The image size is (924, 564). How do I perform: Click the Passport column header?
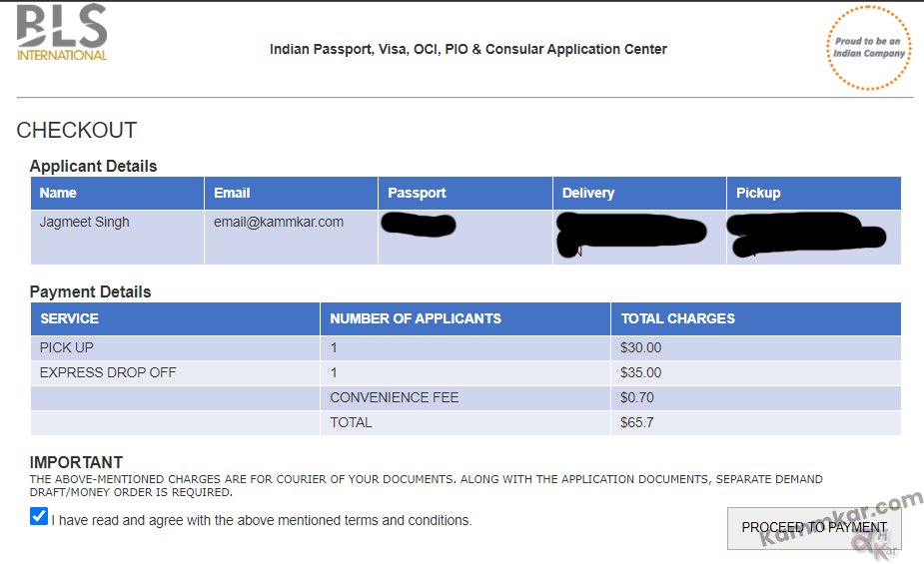[x=465, y=193]
